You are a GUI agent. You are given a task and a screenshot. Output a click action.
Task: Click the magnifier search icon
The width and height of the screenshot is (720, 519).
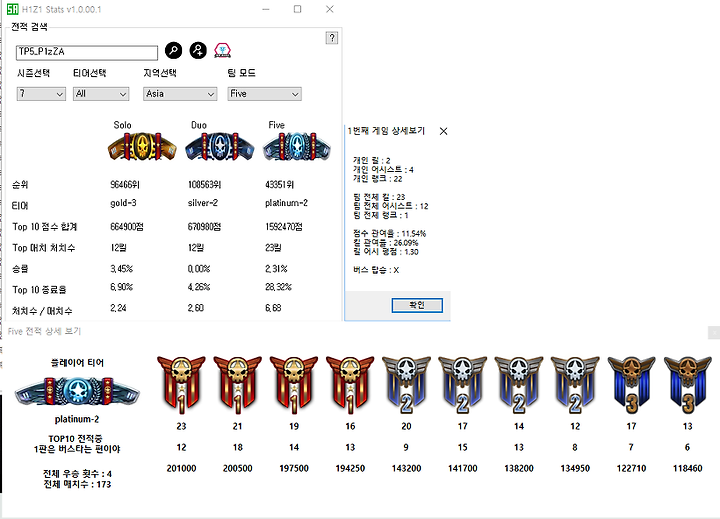174,50
